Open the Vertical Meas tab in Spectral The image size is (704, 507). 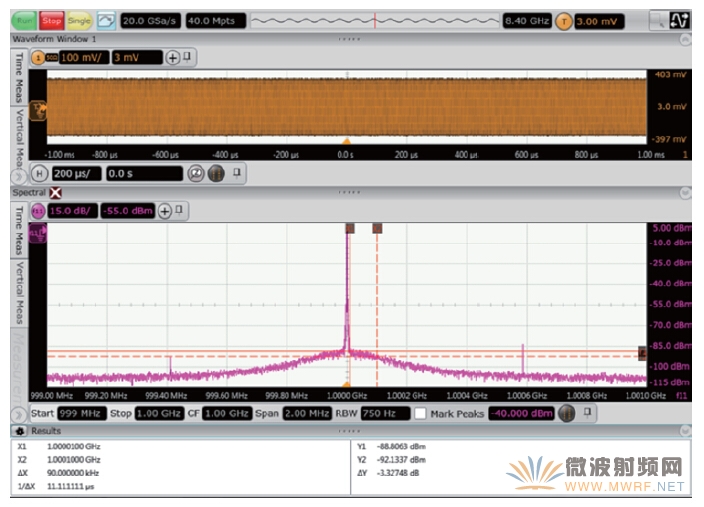coord(19,292)
